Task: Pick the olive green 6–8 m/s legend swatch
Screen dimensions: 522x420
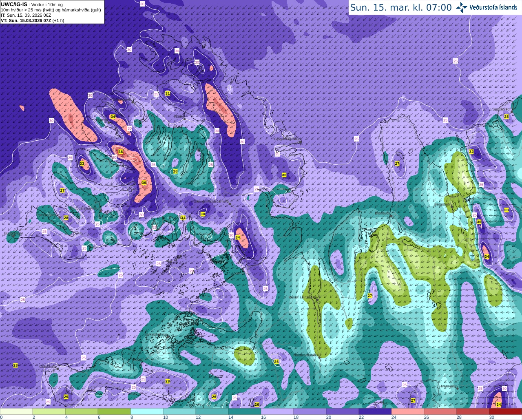Action: coord(114,411)
